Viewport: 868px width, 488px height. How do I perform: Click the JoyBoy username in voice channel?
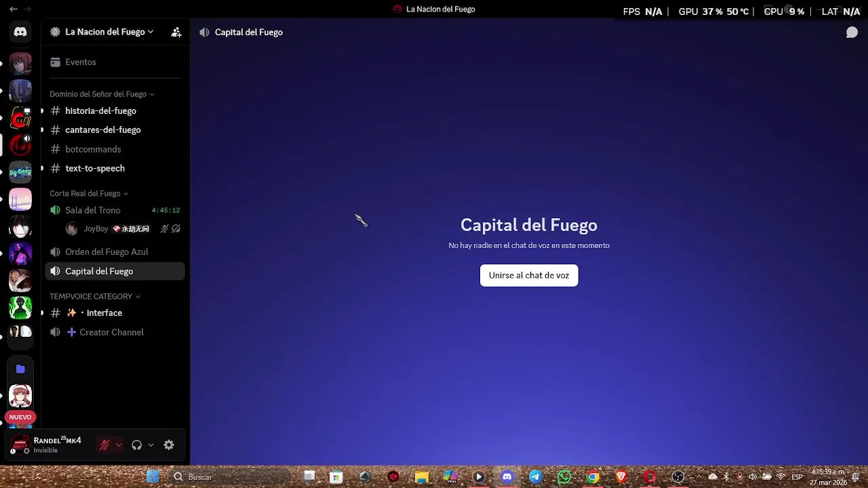pyautogui.click(x=96, y=229)
